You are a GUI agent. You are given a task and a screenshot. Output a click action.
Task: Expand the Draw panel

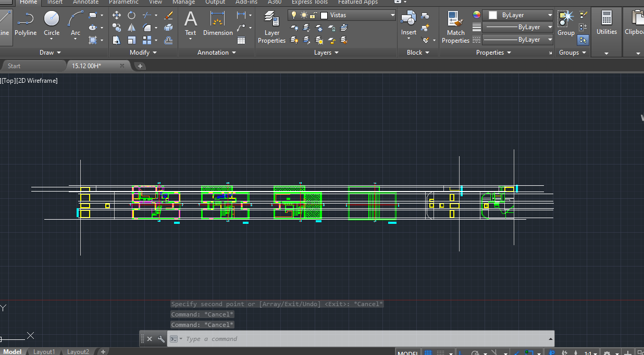pyautogui.click(x=51, y=53)
